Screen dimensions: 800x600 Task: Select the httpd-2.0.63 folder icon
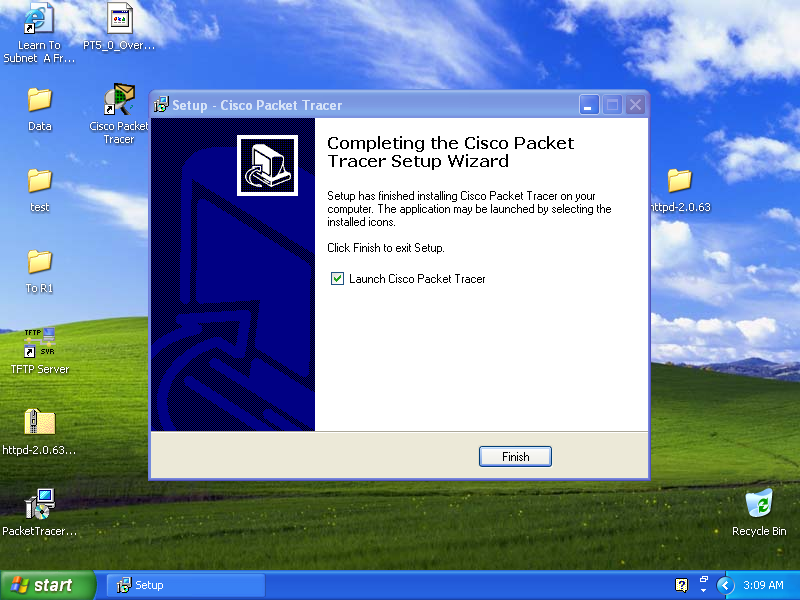pyautogui.click(x=680, y=181)
